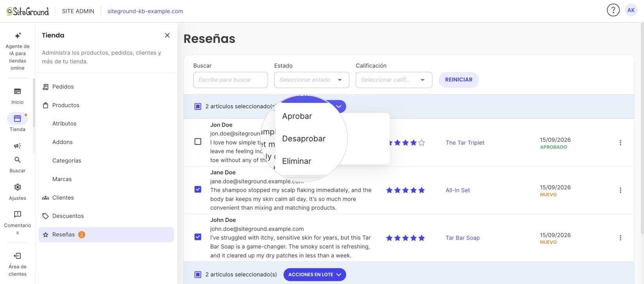Open Comentarios feedback icon
This screenshot has height=284, width=644.
(17, 223)
